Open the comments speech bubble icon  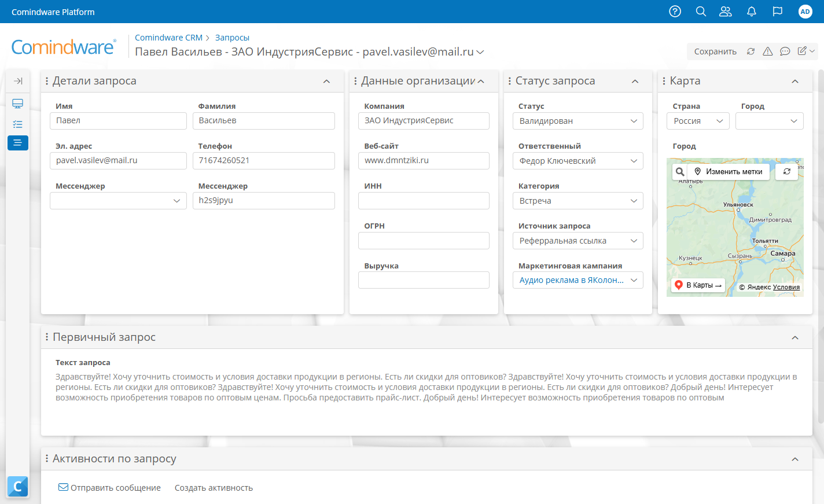click(x=785, y=51)
